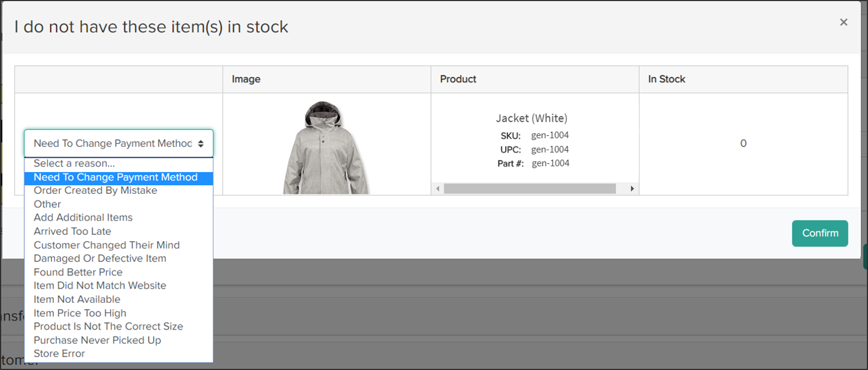This screenshot has width=868, height=370.
Task: Choose Item Did Not Match Website reason
Action: click(99, 285)
